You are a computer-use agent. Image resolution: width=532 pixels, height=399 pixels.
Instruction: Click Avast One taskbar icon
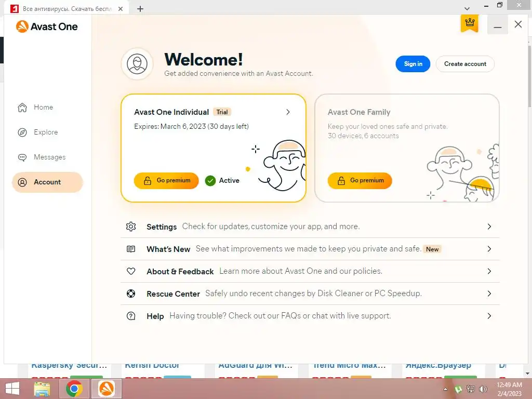pyautogui.click(x=106, y=389)
